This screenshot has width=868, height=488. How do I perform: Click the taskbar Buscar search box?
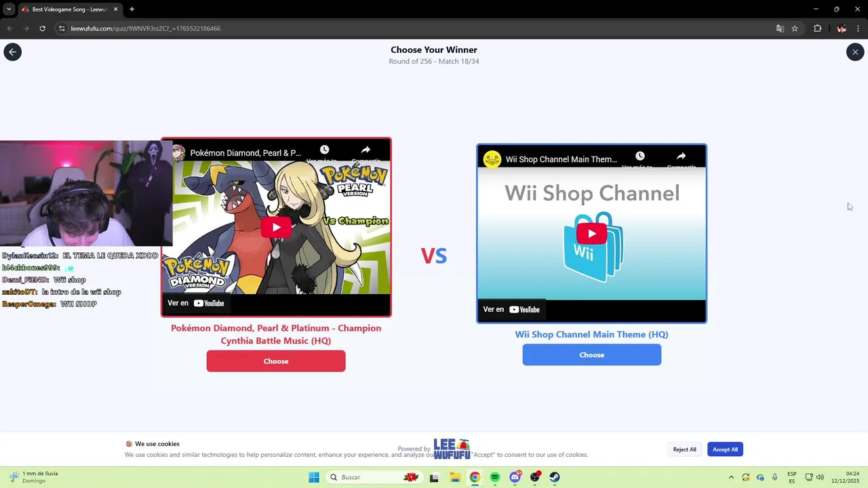point(373,477)
